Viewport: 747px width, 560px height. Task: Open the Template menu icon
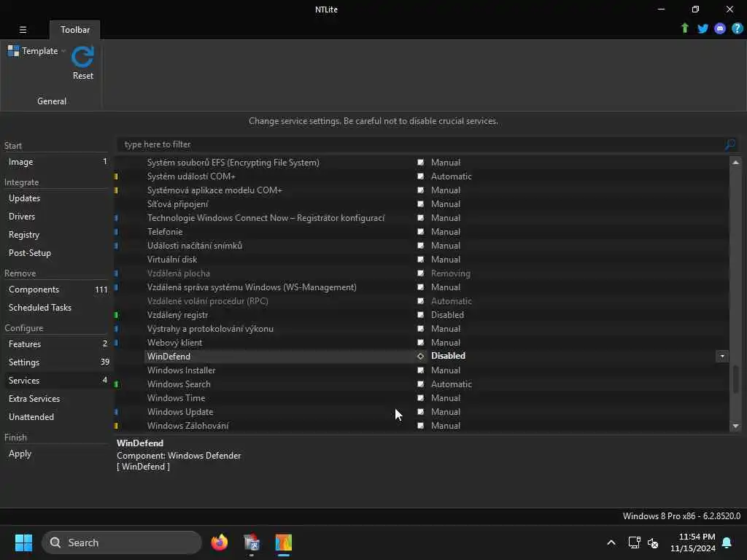coord(13,50)
